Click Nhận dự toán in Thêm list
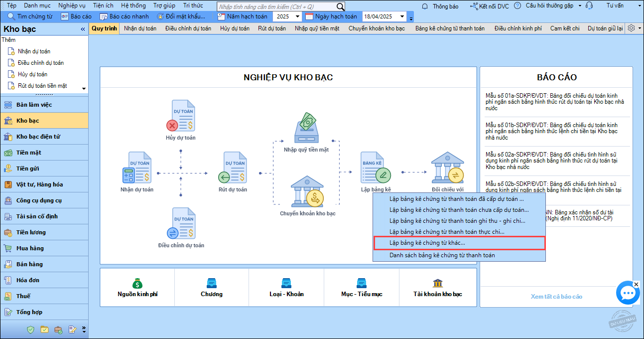 coord(34,51)
